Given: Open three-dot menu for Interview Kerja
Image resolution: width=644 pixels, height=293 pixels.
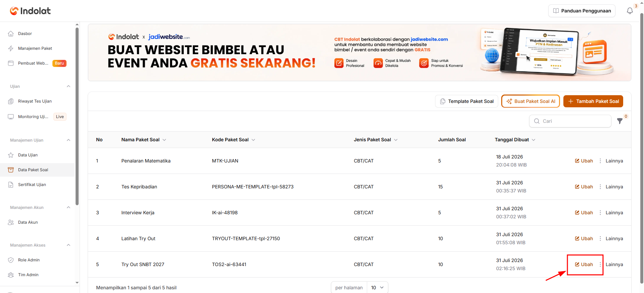Looking at the screenshot, I should click(x=600, y=213).
